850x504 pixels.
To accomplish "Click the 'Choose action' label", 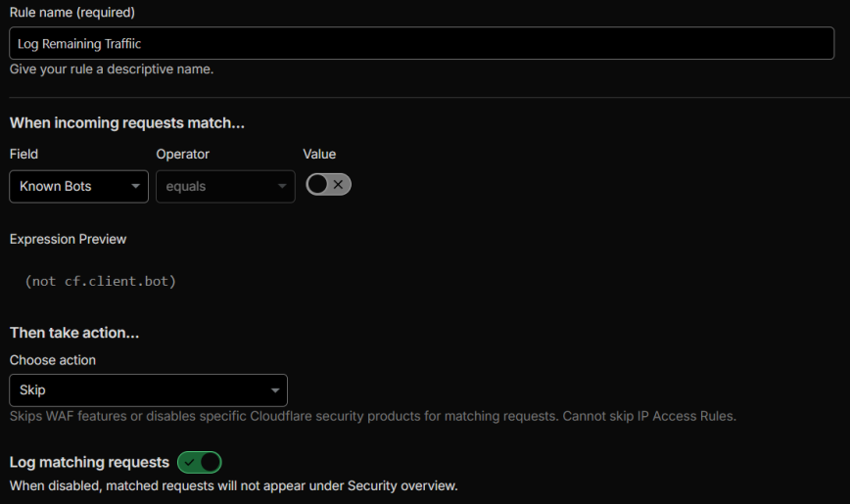I will pos(53,360).
